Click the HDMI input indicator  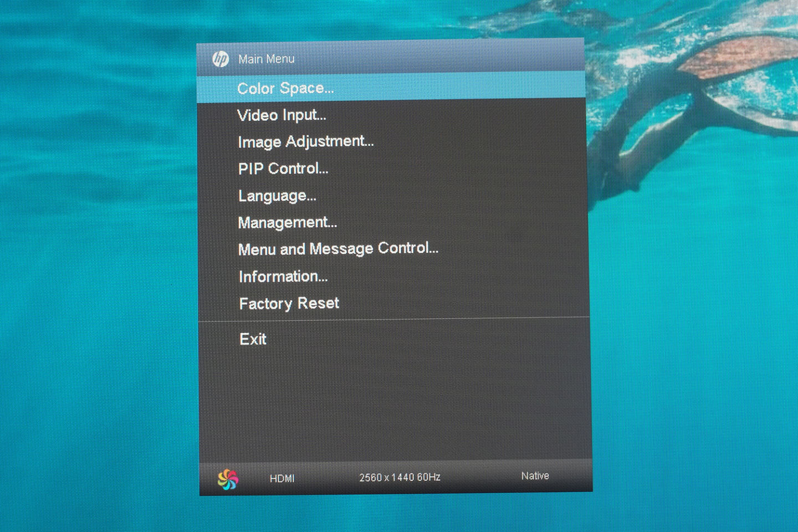282,477
